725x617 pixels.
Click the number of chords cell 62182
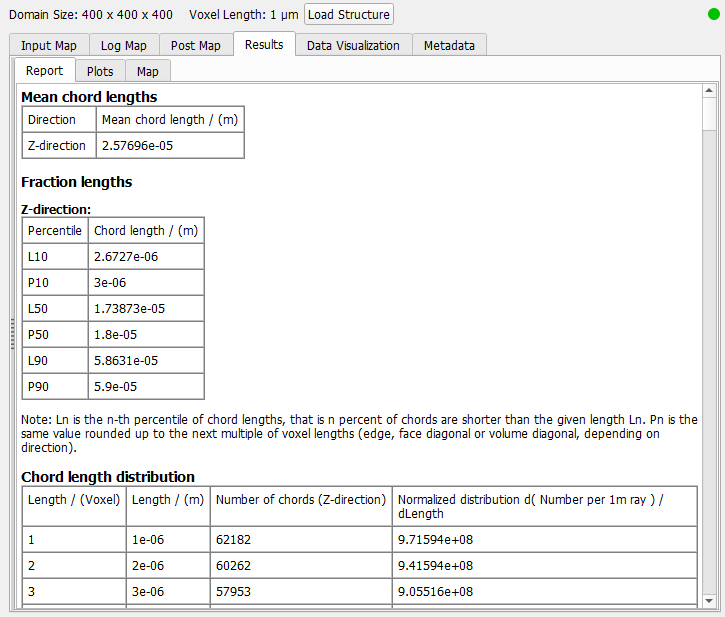pos(234,540)
